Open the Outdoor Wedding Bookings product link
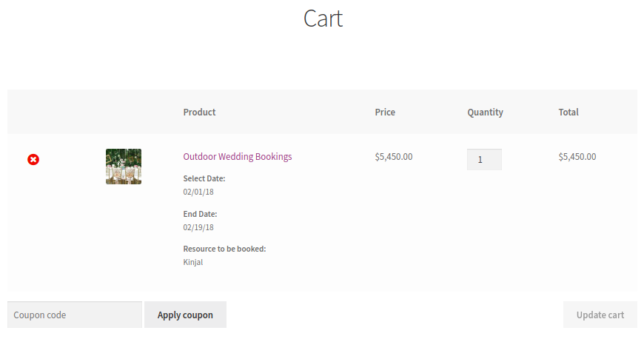This screenshot has width=644, height=339. 238,157
